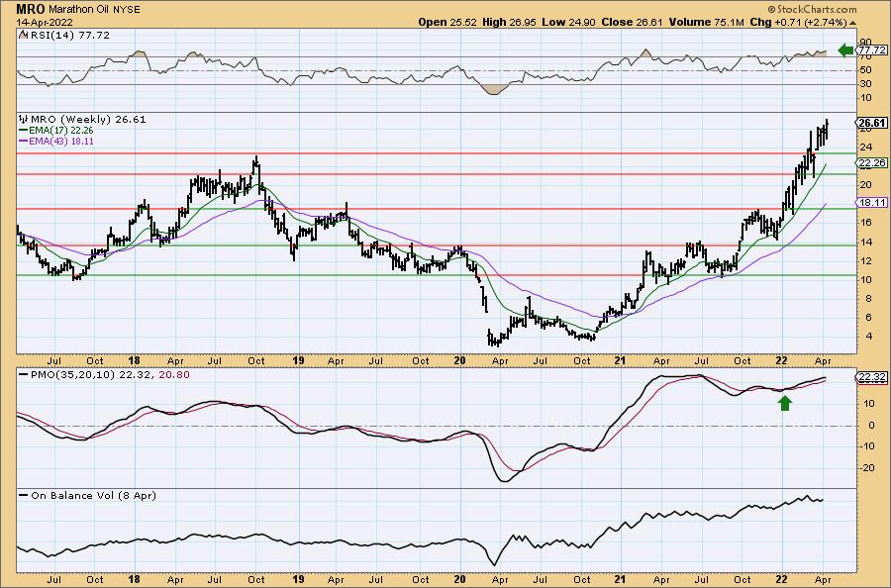Click the -20 level on PMO axis
The image size is (891, 588).
point(866,468)
